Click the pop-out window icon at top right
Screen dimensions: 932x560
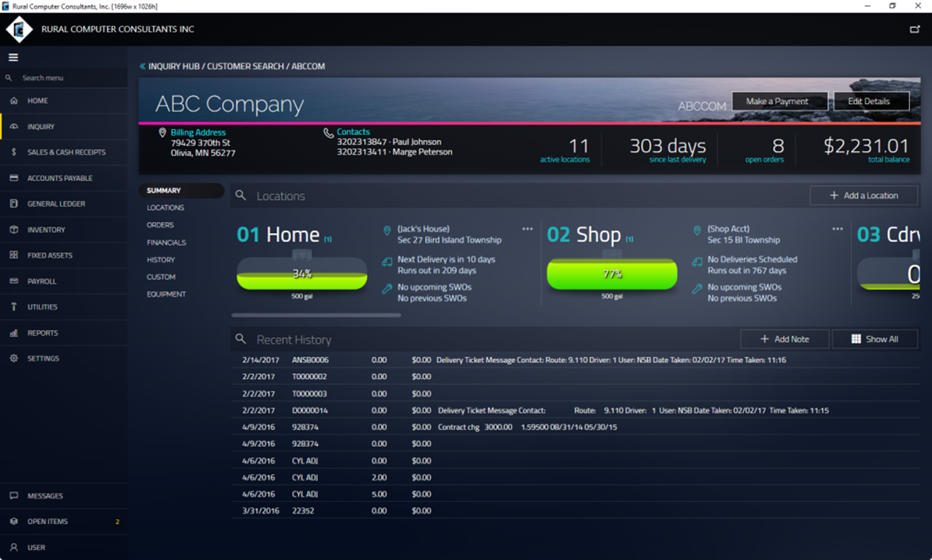point(914,29)
